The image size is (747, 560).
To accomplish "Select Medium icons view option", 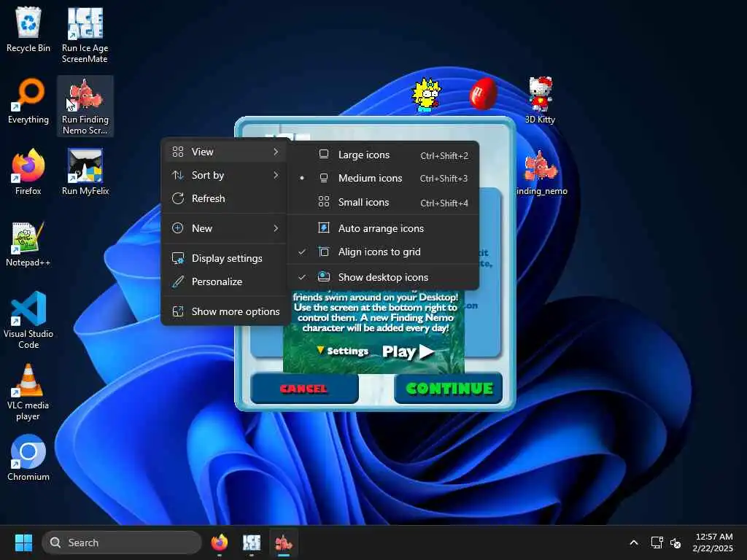I will 383,178.
